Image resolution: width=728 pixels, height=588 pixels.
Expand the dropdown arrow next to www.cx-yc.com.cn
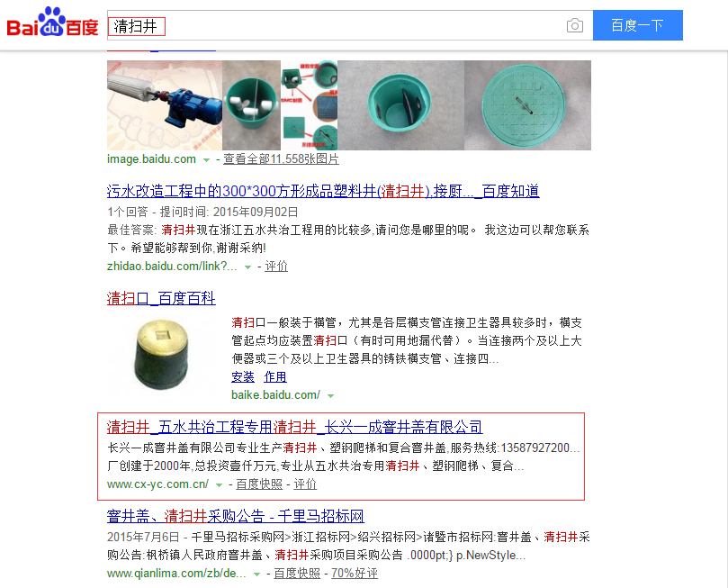(x=219, y=485)
